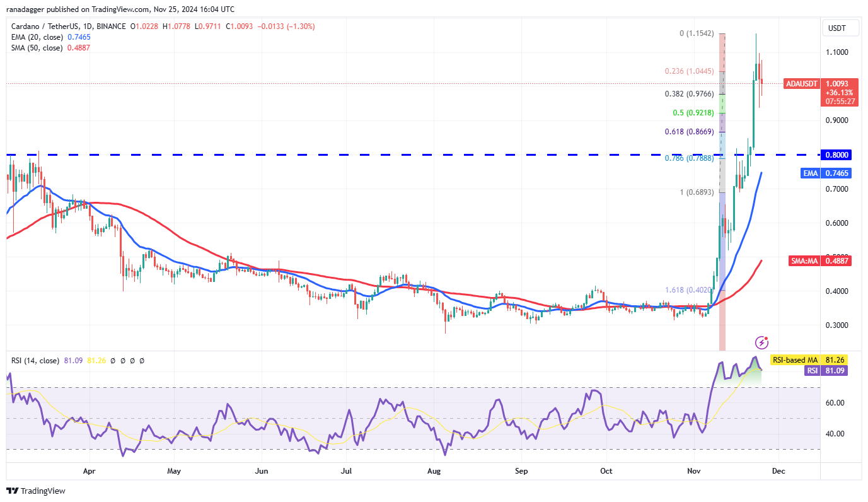Click the EMA 0.7465 axis tag
This screenshot has width=868, height=502.
[x=826, y=173]
